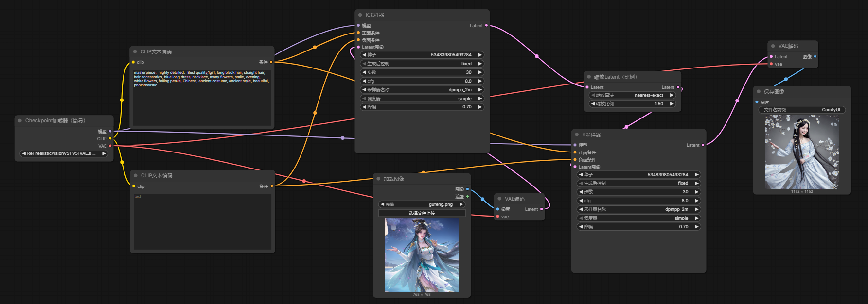
Task: Click 正面条件 input port on K采样器 feeding 缩放Latent
Action: coord(358,33)
